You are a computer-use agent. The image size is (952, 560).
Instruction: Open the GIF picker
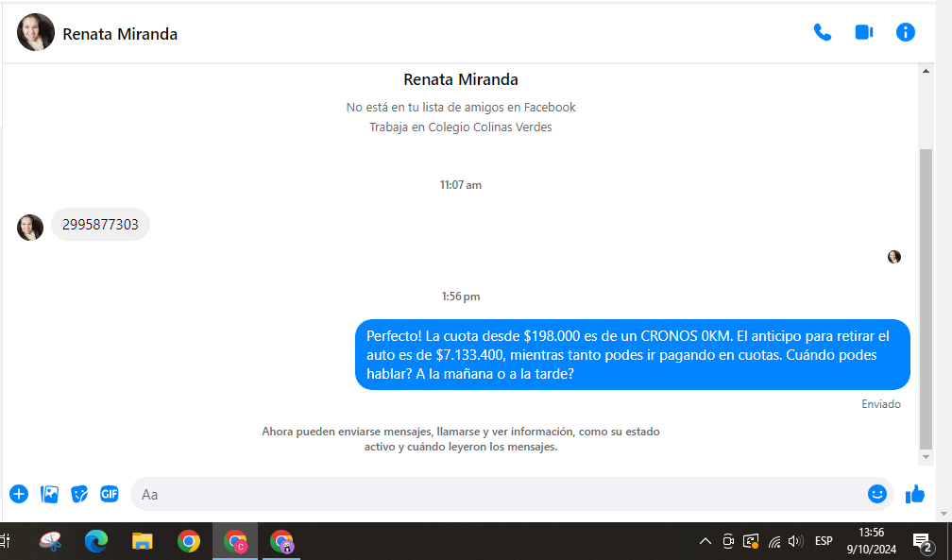coord(110,494)
